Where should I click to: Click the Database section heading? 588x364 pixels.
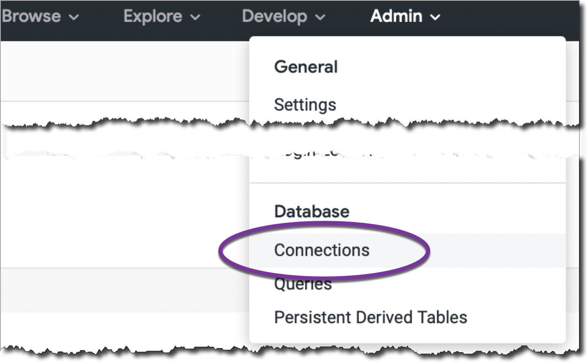pos(312,211)
